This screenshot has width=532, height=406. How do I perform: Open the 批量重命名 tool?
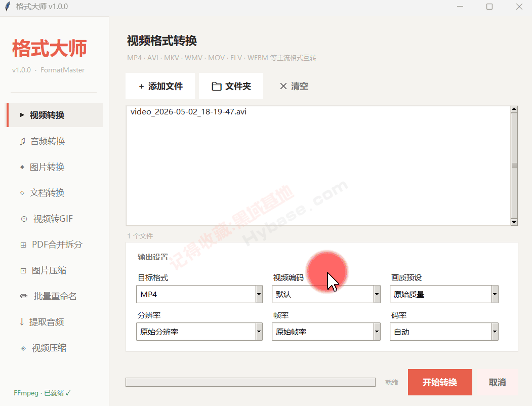point(55,296)
